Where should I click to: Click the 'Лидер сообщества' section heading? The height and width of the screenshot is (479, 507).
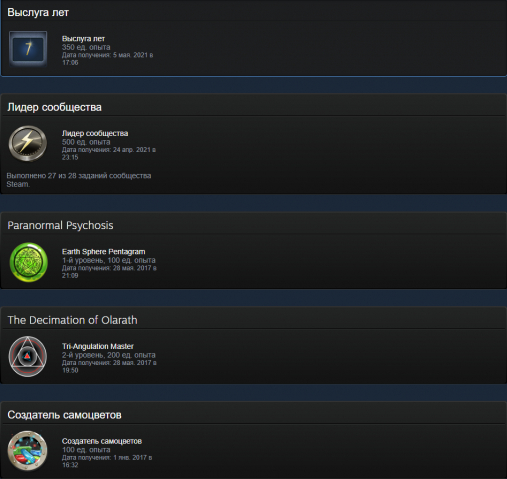[54, 107]
